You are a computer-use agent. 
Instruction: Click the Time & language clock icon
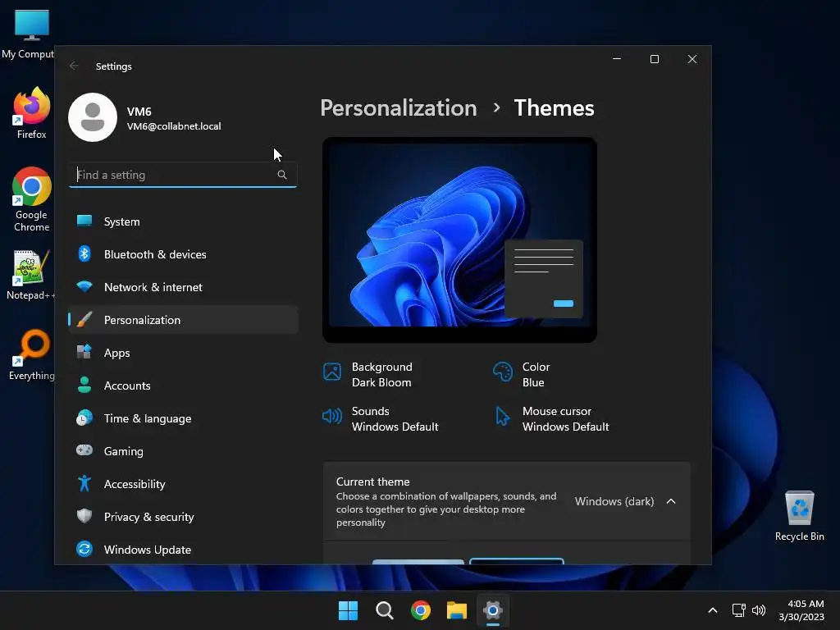pyautogui.click(x=84, y=418)
